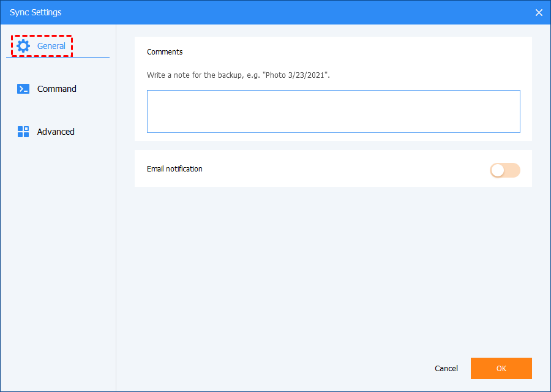Focus the Comments text box
The height and width of the screenshot is (392, 551).
(x=333, y=111)
